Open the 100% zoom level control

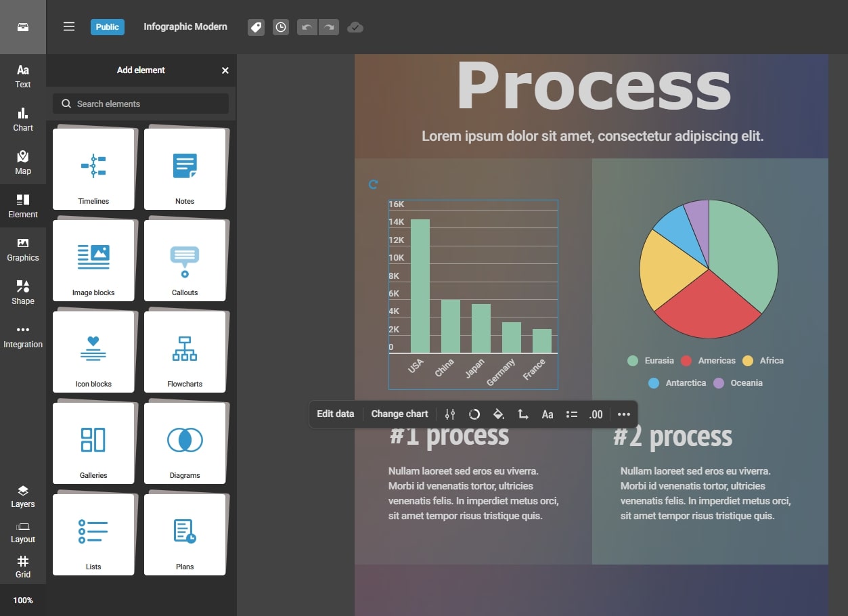pos(23,600)
